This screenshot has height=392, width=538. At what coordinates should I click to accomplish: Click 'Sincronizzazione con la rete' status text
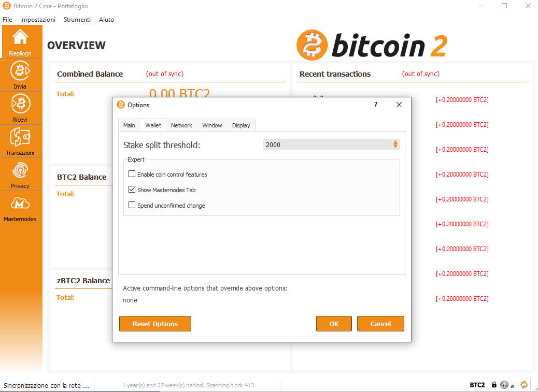[x=46, y=385]
